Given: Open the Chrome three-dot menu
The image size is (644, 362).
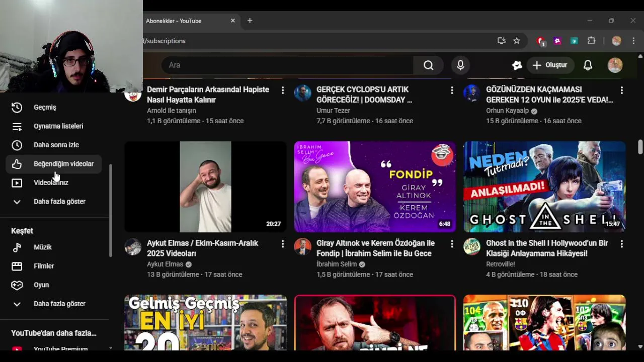Looking at the screenshot, I should (633, 41).
